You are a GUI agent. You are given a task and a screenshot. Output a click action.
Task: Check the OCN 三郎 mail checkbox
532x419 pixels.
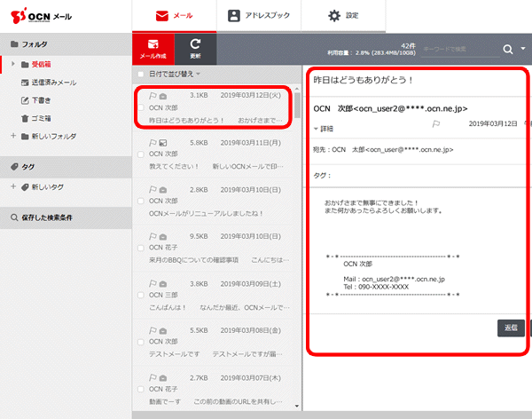(x=141, y=295)
